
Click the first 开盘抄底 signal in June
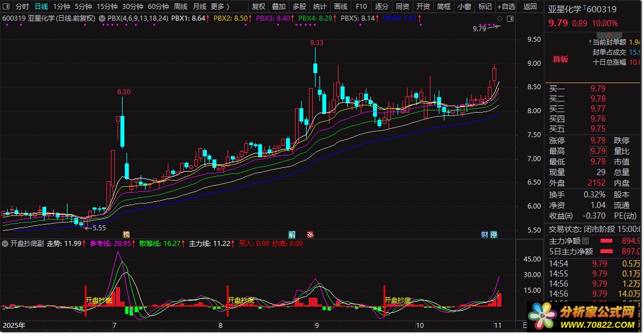pos(99,301)
